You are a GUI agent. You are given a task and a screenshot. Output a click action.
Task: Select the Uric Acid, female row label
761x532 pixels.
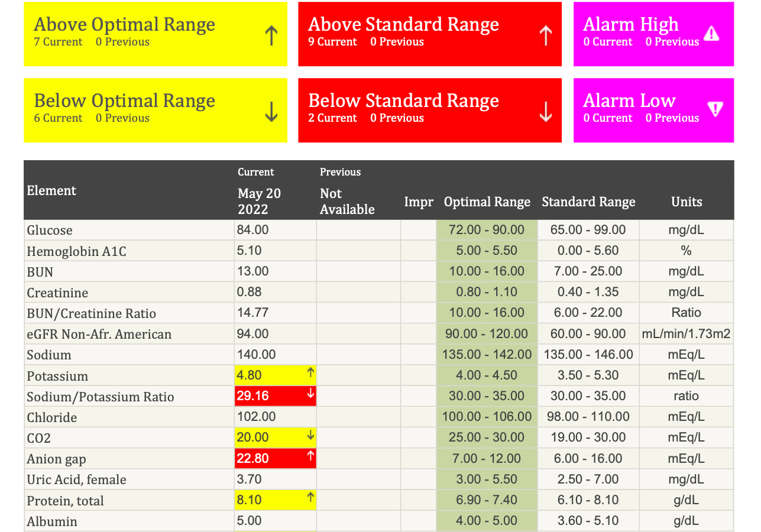[76, 480]
